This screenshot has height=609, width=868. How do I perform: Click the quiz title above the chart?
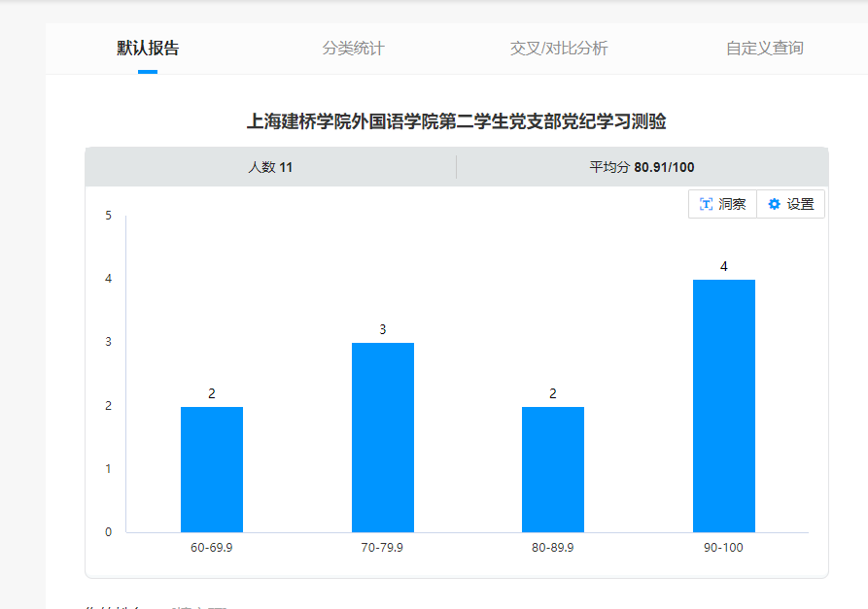(x=456, y=121)
